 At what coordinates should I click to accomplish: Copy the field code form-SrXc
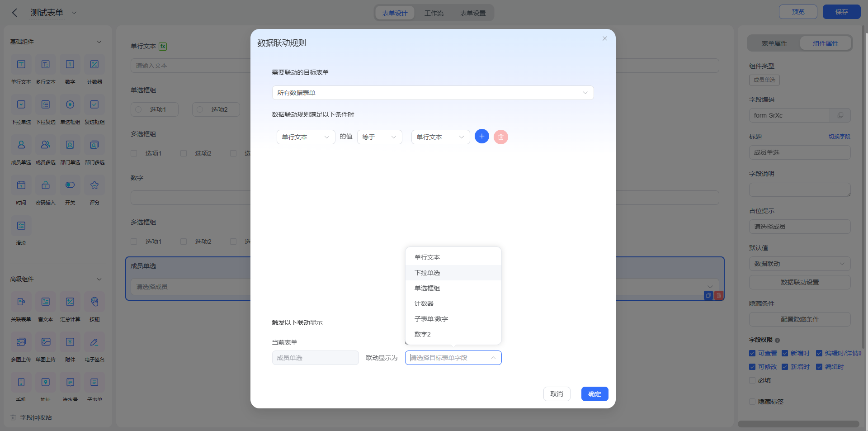click(x=840, y=115)
